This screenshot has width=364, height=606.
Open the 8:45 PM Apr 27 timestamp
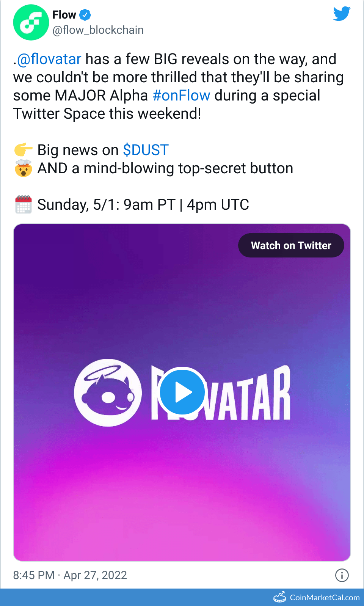(x=70, y=575)
